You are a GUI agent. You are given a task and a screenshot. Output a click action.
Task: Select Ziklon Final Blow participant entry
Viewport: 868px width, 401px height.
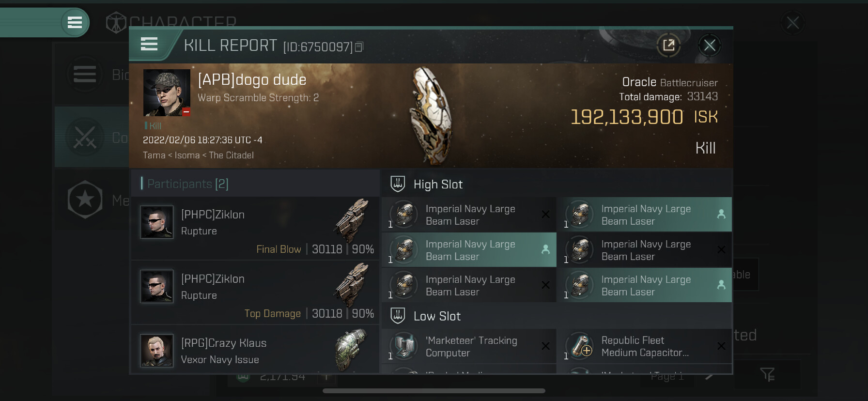click(x=255, y=228)
